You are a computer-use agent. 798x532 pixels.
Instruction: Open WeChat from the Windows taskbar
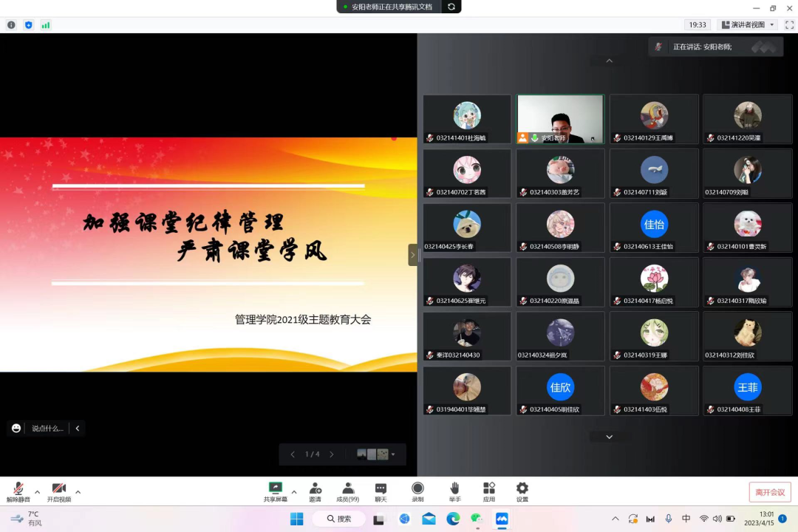tap(477, 519)
